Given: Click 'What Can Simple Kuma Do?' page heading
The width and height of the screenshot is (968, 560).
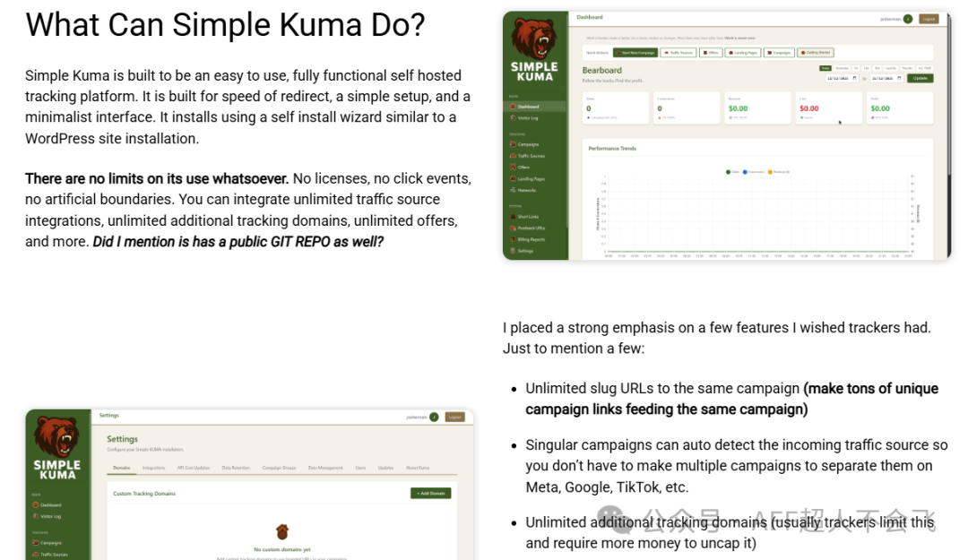Looking at the screenshot, I should click(x=225, y=25).
